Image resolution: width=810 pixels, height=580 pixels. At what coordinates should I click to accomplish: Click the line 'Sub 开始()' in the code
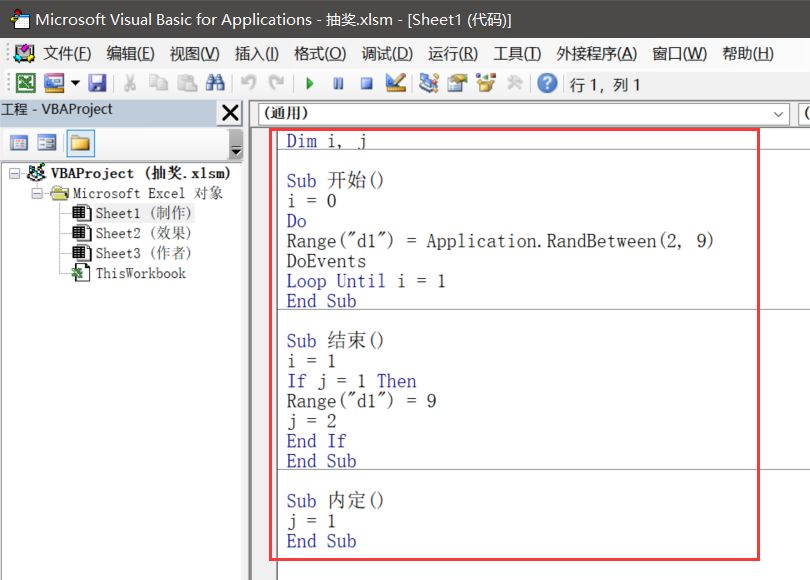pyautogui.click(x=335, y=181)
